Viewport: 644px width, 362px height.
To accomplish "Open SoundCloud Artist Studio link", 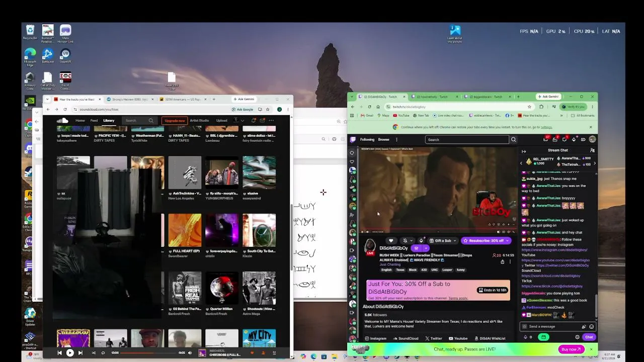I will tap(199, 121).
